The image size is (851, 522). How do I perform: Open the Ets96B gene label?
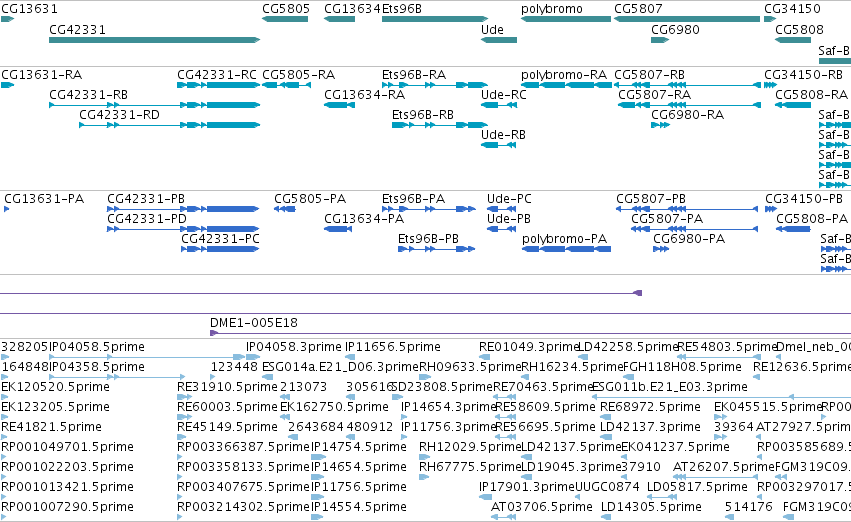pos(402,9)
